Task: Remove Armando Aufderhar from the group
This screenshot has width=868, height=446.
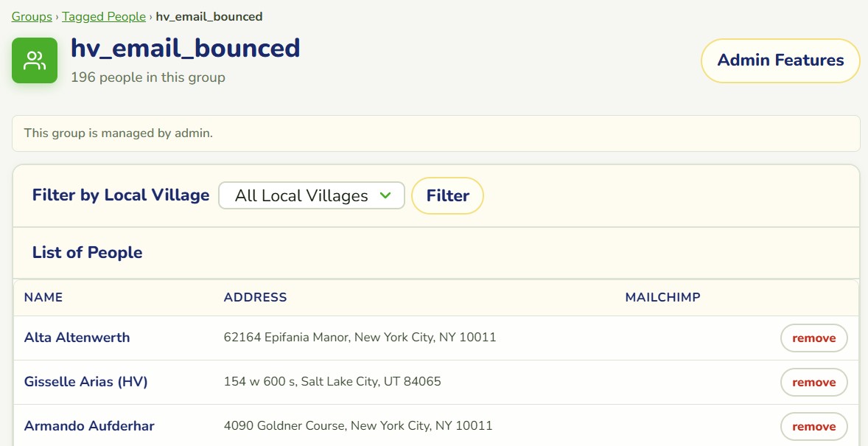Action: pyautogui.click(x=813, y=427)
